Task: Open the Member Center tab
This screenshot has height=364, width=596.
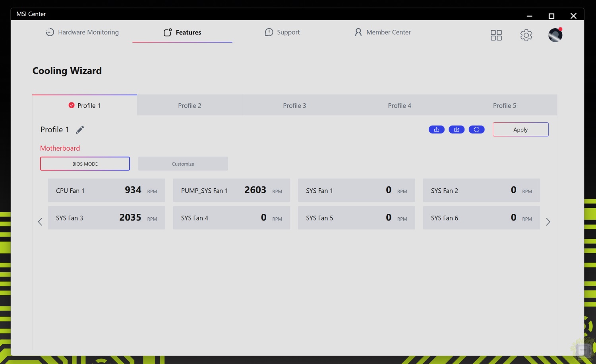Action: (383, 33)
